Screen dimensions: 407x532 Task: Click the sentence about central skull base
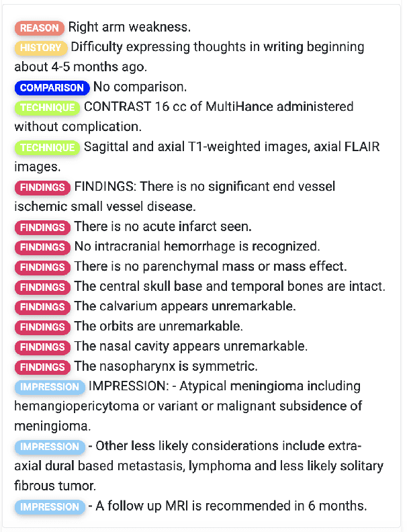pos(230,287)
